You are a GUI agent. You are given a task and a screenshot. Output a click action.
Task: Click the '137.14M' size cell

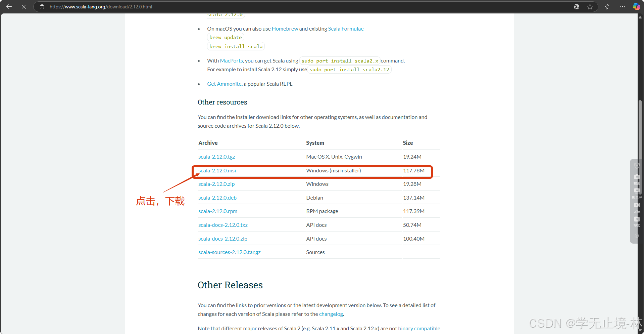414,198
